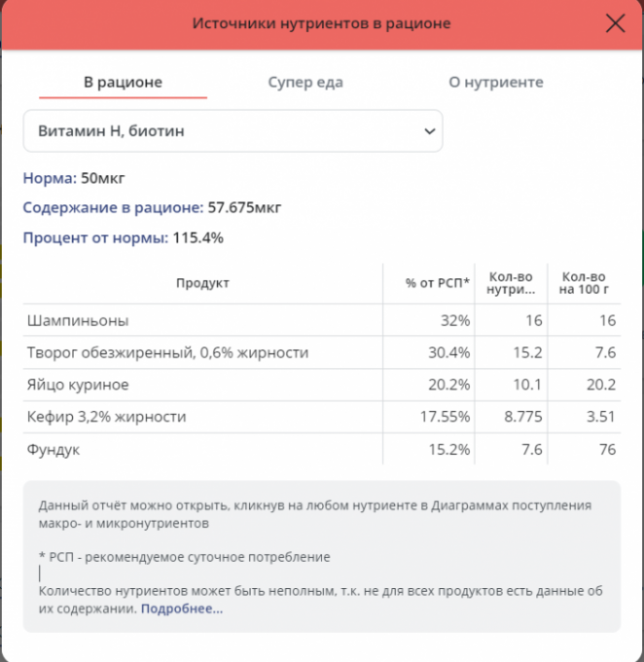Viewport: 644px width, 662px height.
Task: Go to the О нутриенте tab
Action: 495,82
